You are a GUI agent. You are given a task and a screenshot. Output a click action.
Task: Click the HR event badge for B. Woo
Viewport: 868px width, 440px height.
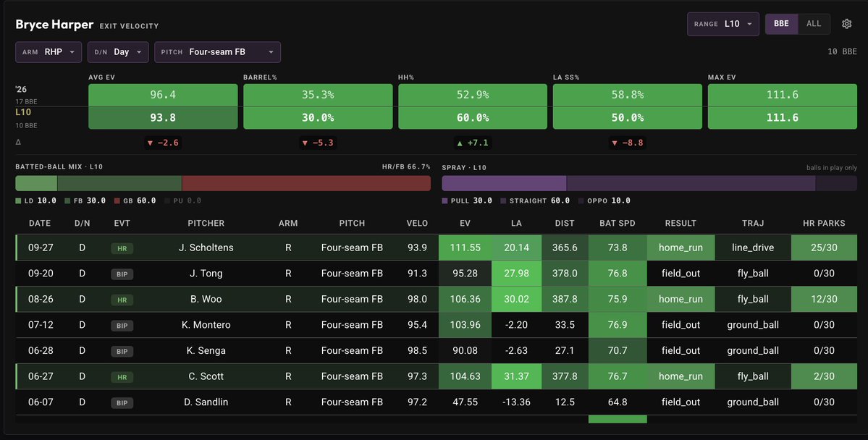tap(122, 300)
